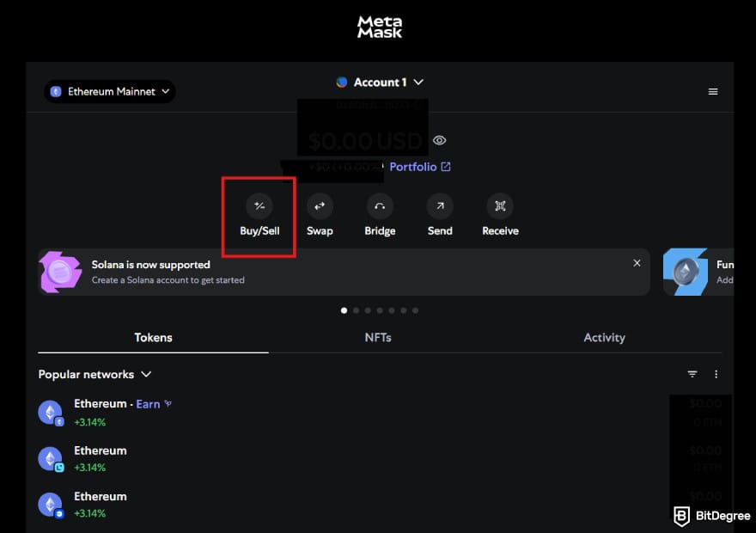Screen dimensions: 756x533
Task: Click the Swap arrows icon
Action: point(320,206)
